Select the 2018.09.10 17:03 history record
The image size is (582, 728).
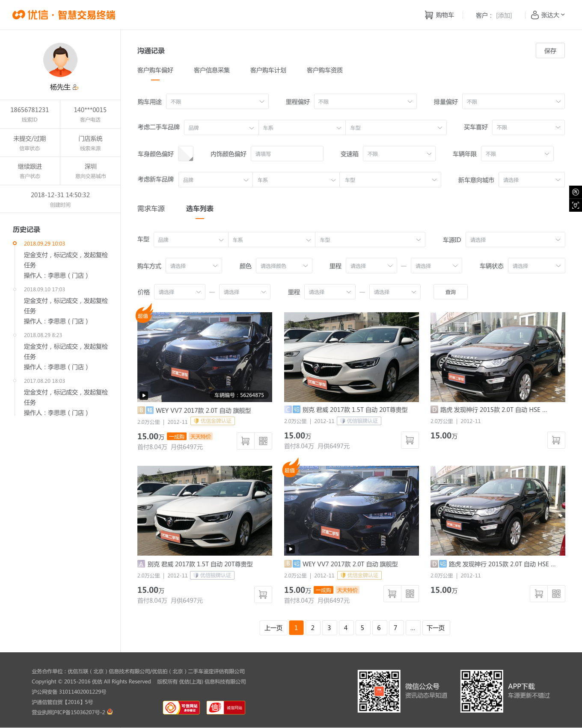coord(45,290)
